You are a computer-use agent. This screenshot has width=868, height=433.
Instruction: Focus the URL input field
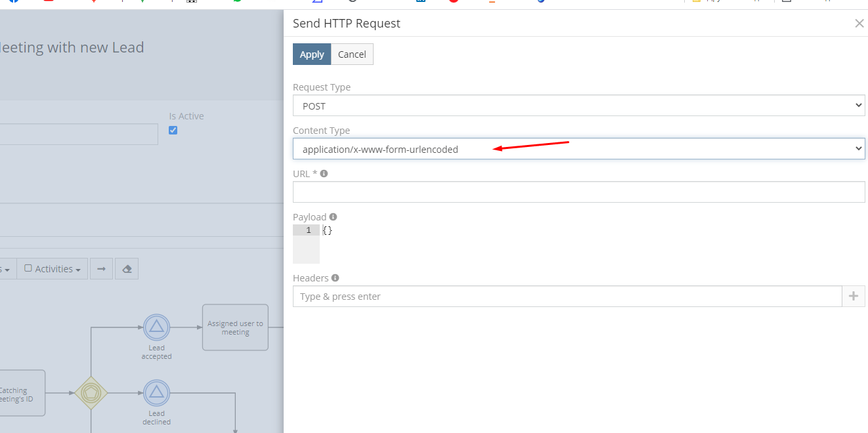click(578, 192)
